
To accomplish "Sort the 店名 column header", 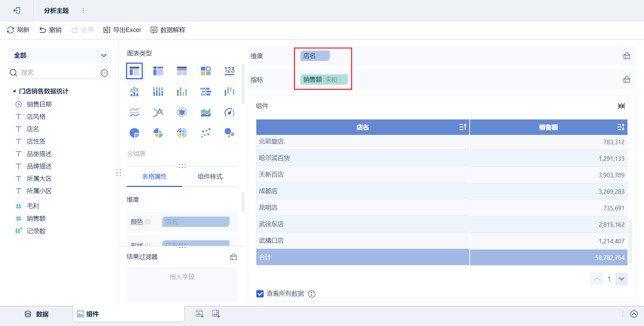I will pyautogui.click(x=463, y=127).
